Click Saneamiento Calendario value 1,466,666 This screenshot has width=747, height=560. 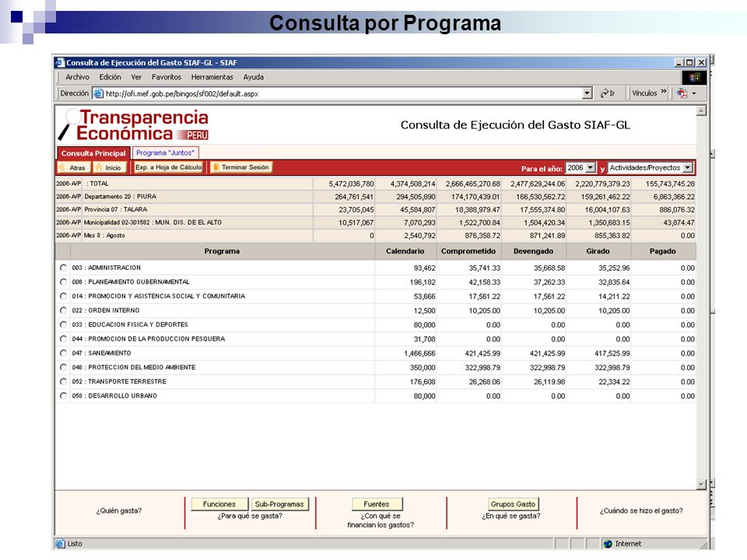click(419, 353)
